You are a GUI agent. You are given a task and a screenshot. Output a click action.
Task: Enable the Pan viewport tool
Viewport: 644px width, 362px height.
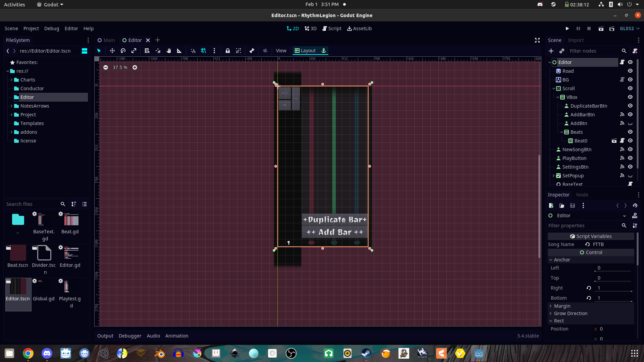169,51
